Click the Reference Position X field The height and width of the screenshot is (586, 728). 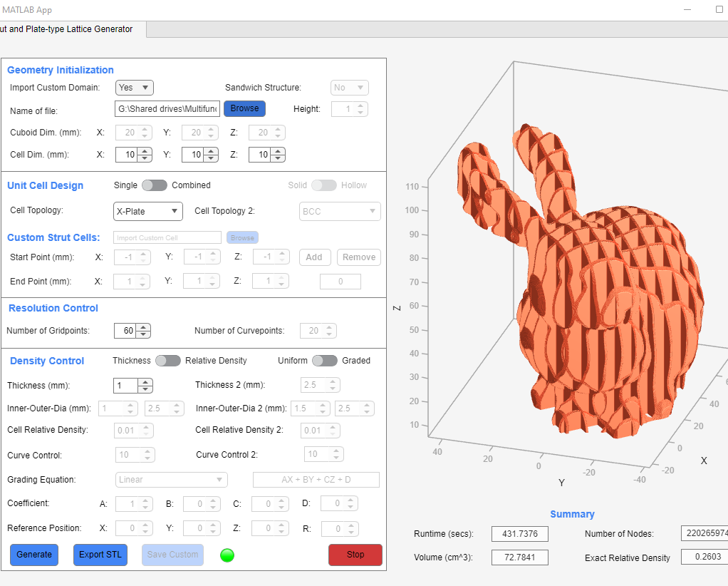click(x=135, y=528)
